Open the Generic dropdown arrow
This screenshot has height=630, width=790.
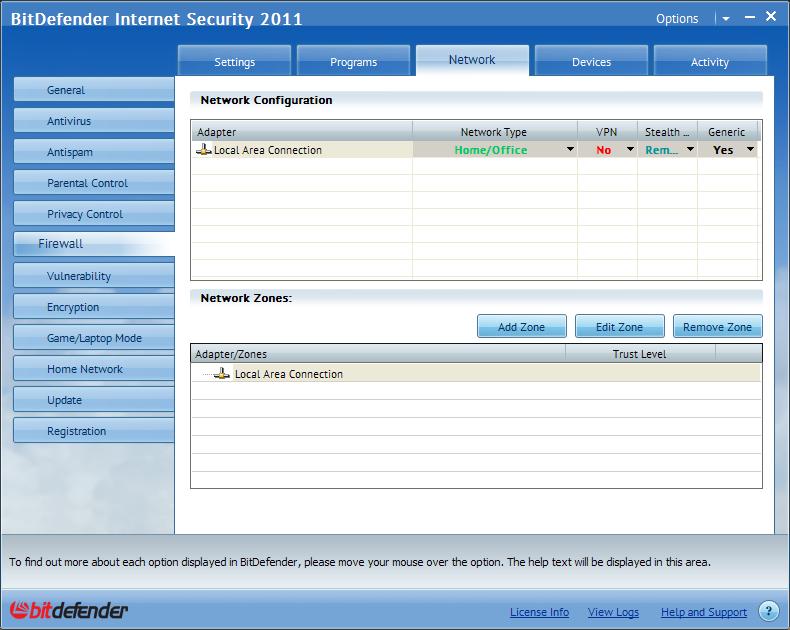[750, 149]
